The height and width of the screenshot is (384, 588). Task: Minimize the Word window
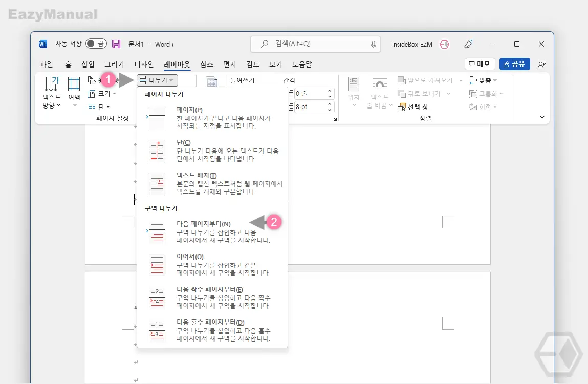tap(492, 44)
